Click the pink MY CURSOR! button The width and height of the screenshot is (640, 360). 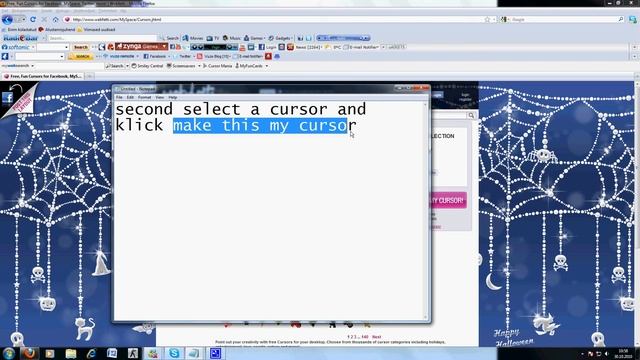tap(448, 200)
